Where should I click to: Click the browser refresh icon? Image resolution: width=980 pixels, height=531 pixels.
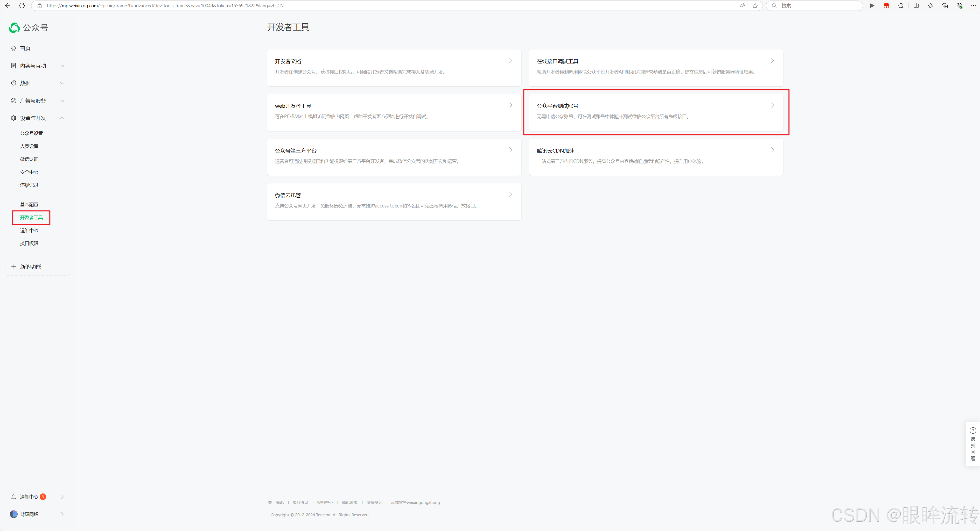(x=22, y=6)
